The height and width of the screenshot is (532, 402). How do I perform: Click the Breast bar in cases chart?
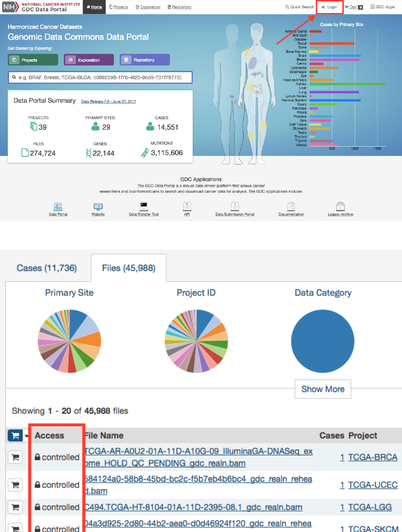tap(334, 60)
